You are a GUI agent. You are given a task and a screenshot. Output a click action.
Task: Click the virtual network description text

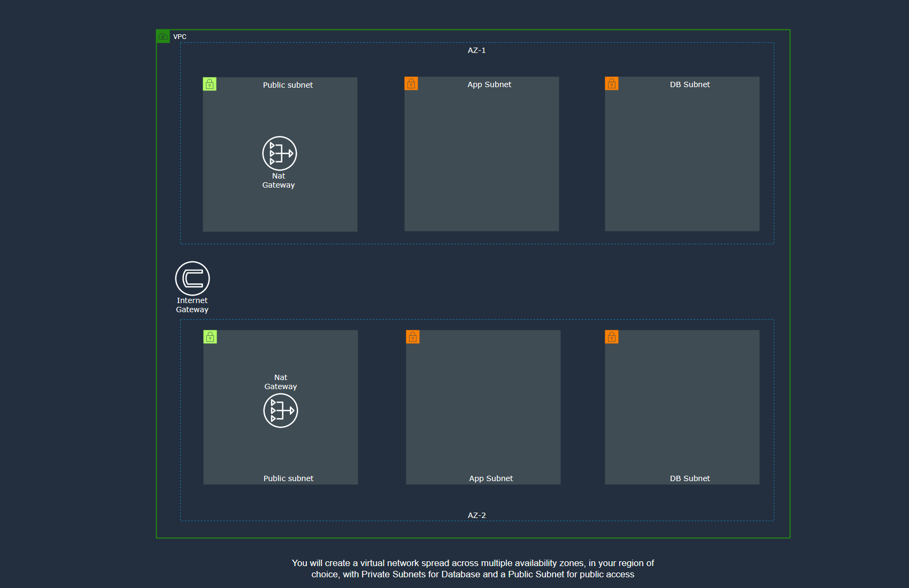(x=473, y=569)
